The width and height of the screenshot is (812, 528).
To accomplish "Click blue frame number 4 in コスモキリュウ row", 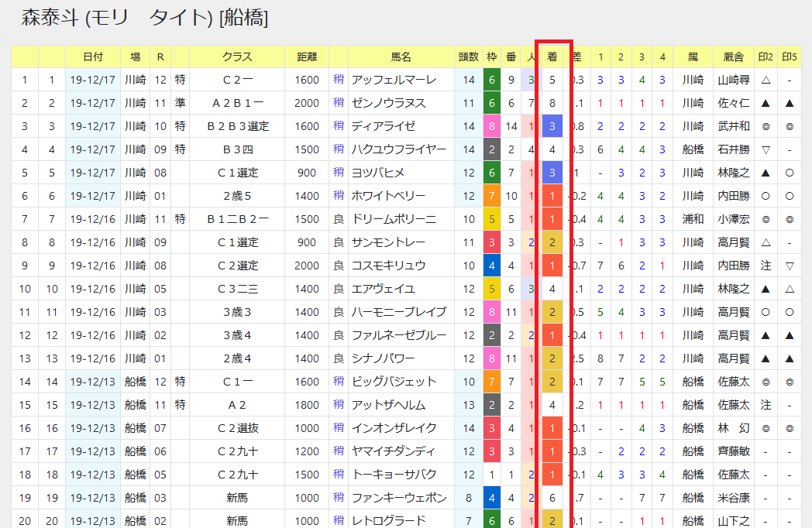I will click(x=491, y=266).
